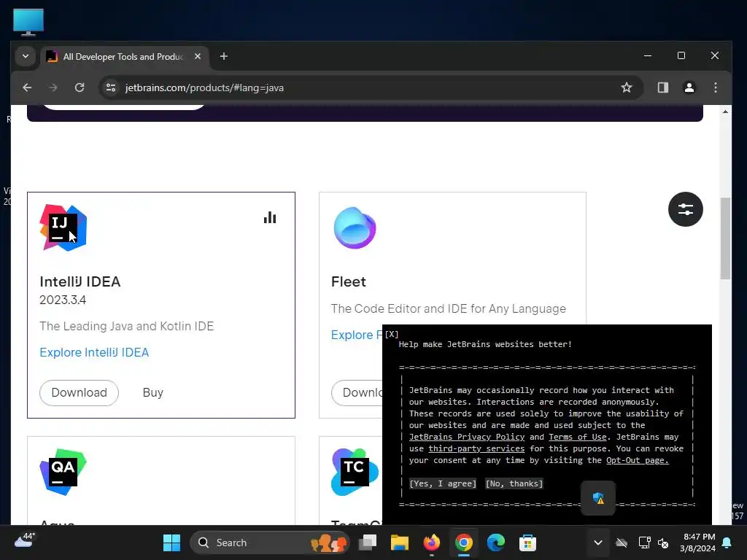Open the Opt-Out page link
This screenshot has width=747, height=560.
click(638, 461)
